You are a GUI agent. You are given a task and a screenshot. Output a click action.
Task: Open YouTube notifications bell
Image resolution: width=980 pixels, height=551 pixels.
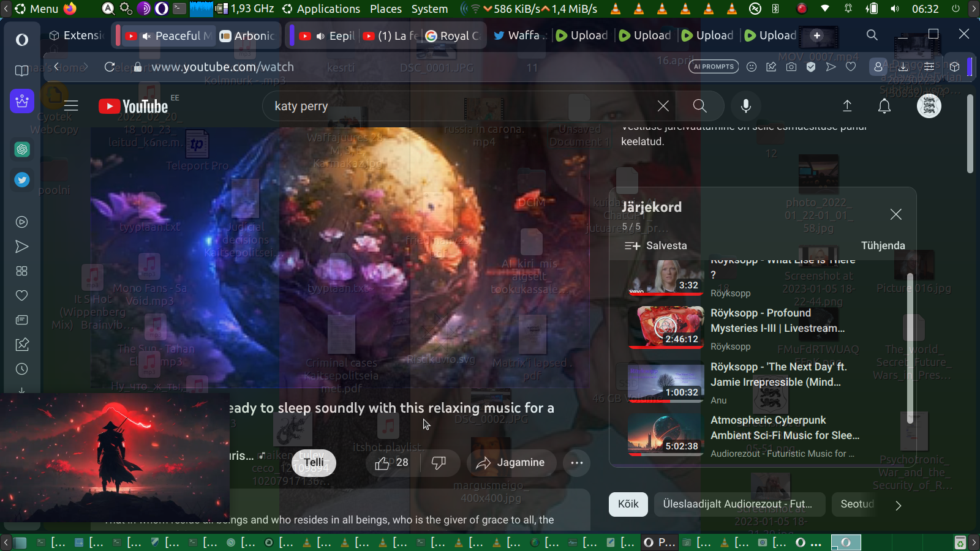[x=884, y=106]
